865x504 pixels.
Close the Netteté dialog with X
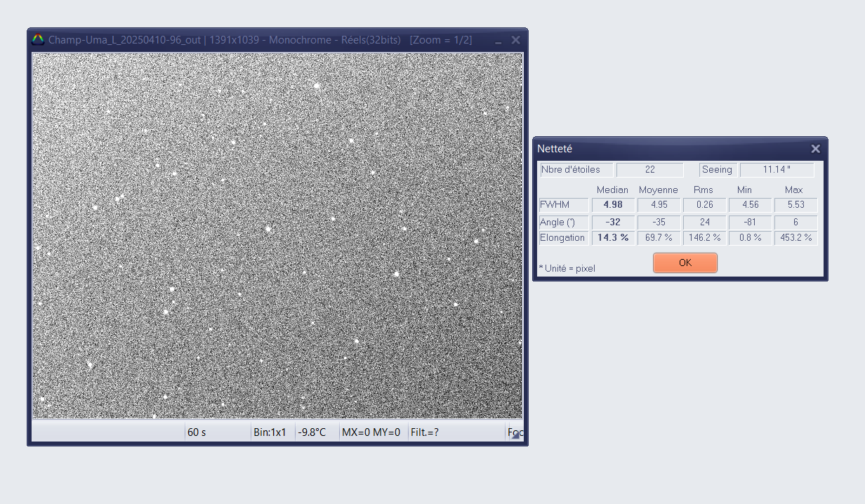coord(815,149)
